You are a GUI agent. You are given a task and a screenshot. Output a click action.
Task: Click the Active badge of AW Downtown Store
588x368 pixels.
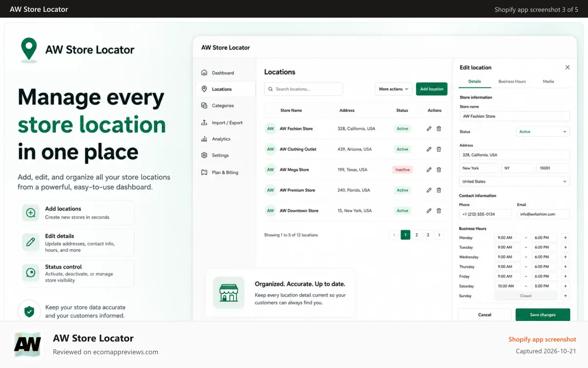click(x=403, y=210)
